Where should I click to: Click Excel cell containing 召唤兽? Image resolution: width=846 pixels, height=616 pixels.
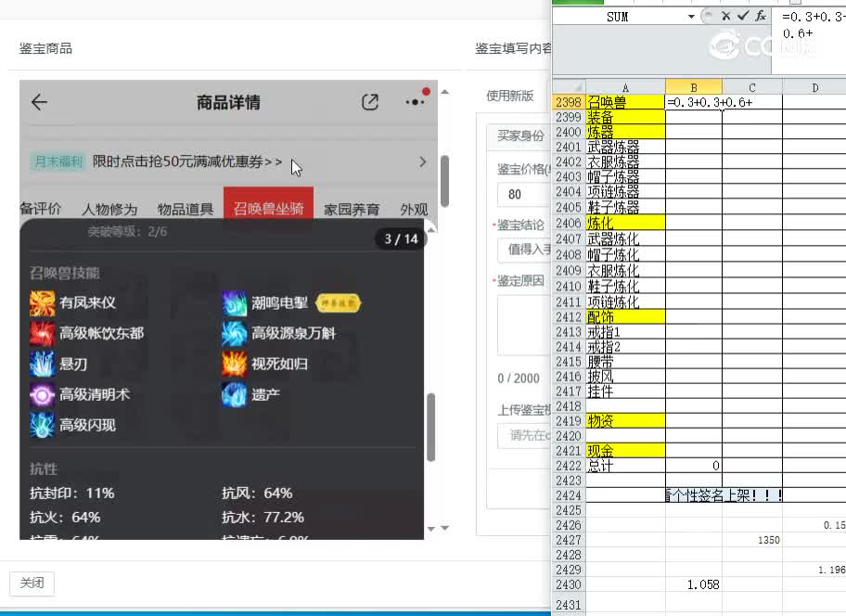pos(625,102)
